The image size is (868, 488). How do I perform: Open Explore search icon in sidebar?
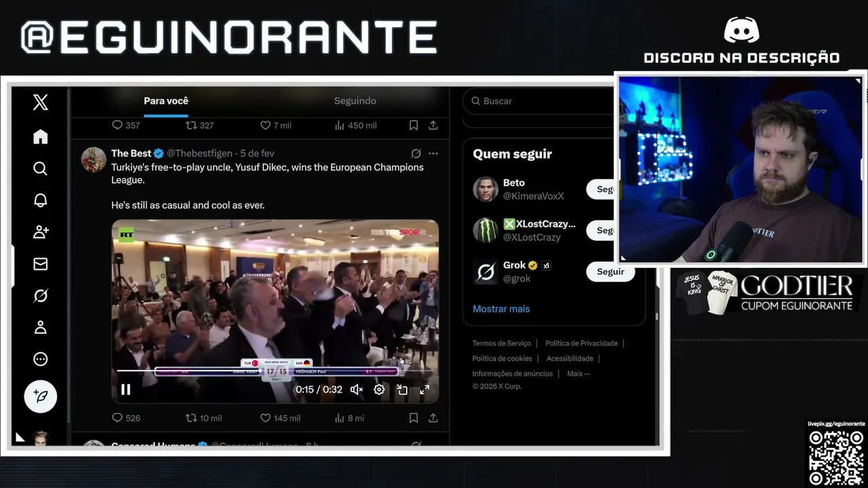coord(41,168)
